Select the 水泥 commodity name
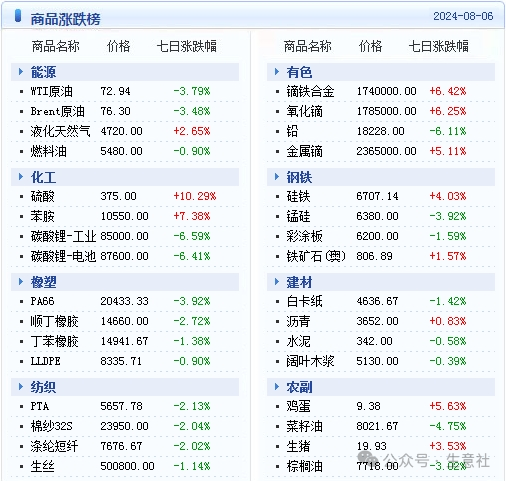 (298, 341)
